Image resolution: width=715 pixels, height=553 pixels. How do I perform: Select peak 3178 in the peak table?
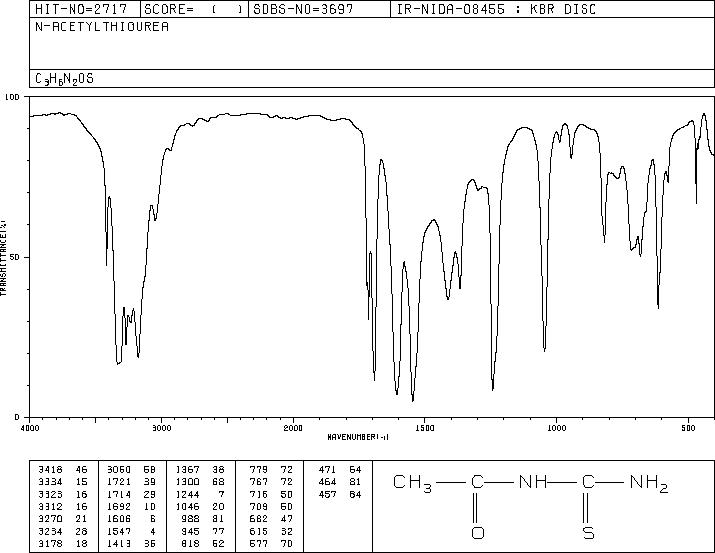(50, 544)
